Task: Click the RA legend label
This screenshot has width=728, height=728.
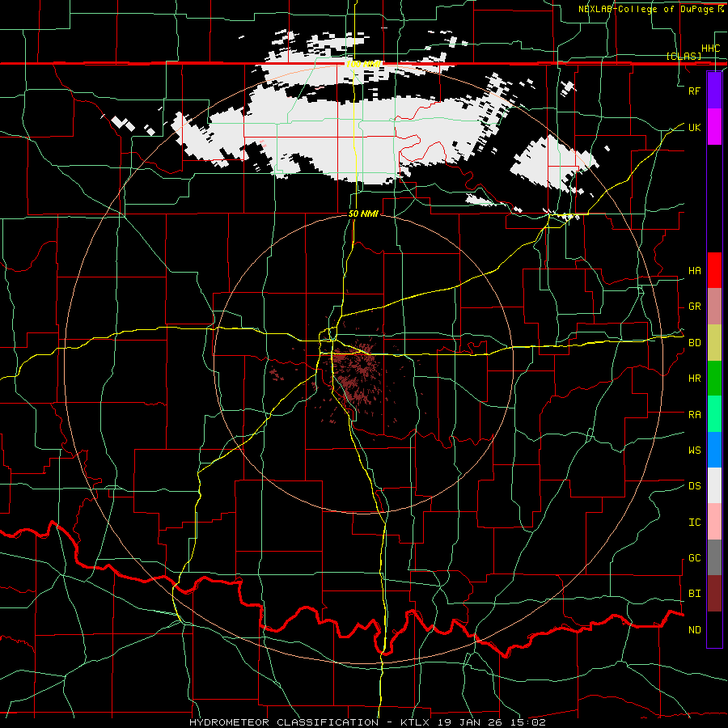Action: [x=694, y=414]
